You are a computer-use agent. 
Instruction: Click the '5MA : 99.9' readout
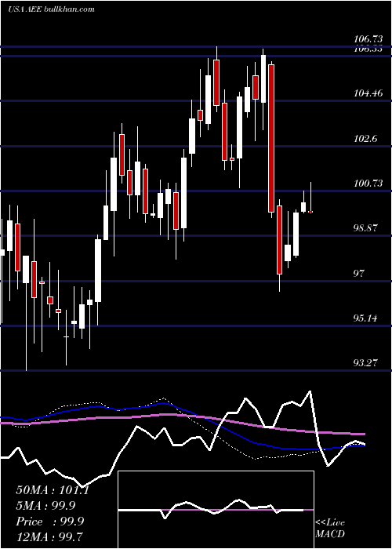pyautogui.click(x=45, y=505)
